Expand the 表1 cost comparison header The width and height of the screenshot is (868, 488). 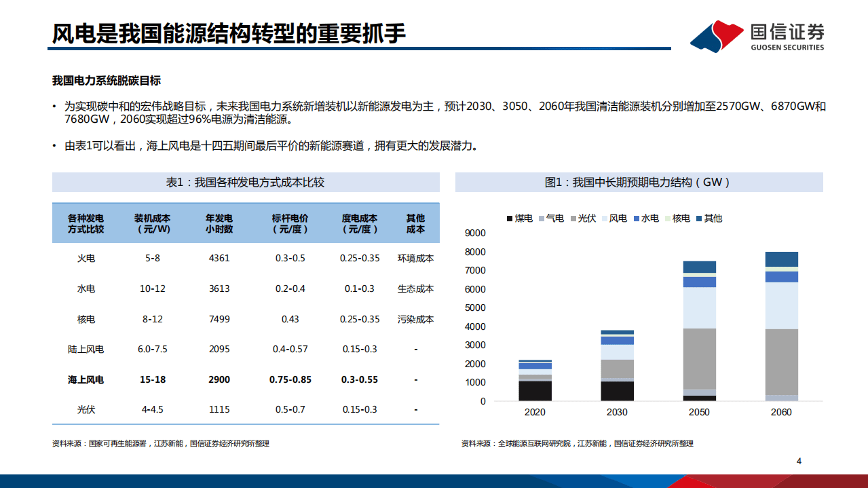(244, 182)
